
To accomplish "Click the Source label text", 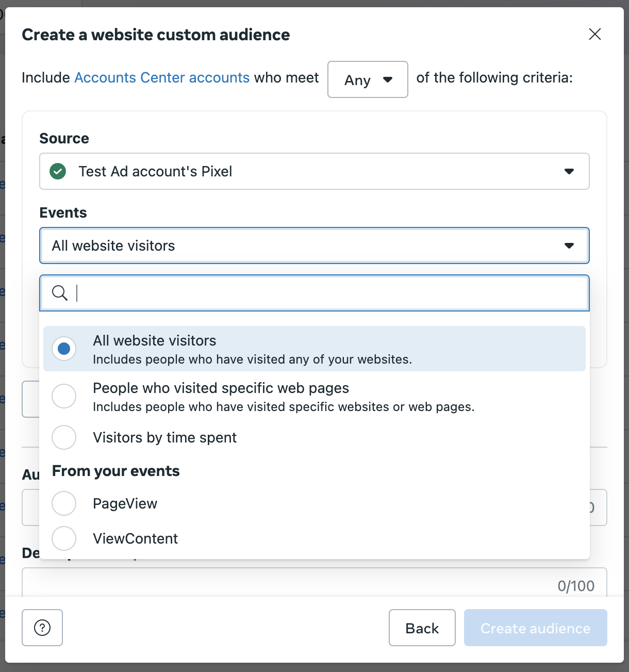I will (64, 138).
